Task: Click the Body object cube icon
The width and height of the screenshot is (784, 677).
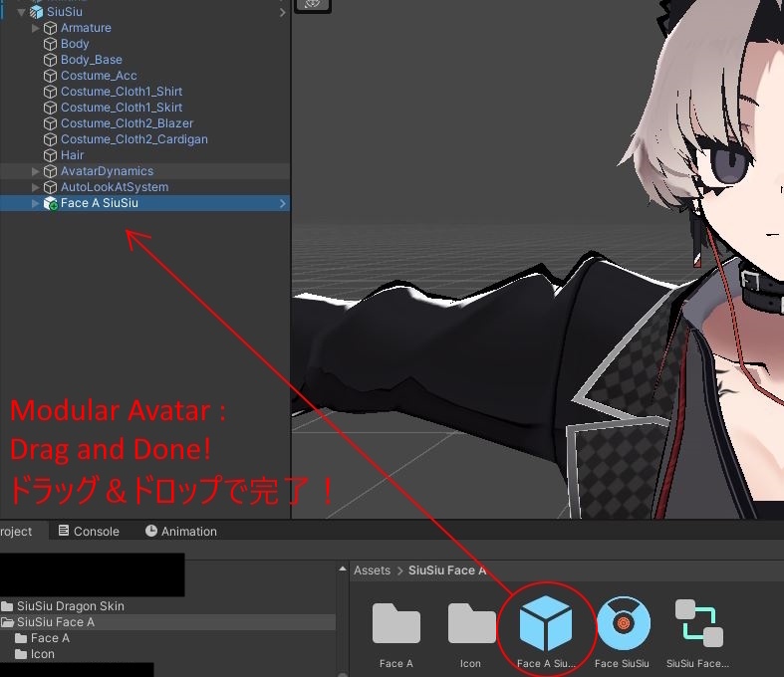Action: 50,44
